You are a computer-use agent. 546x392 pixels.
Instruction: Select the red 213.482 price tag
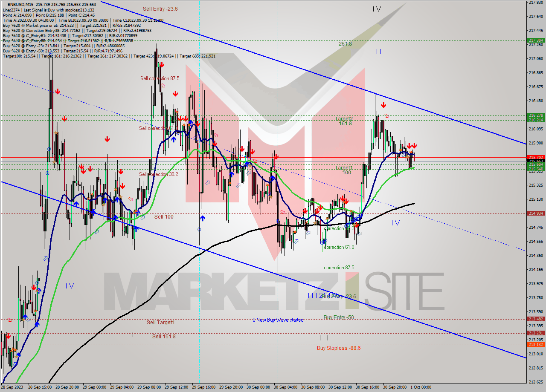(536, 319)
